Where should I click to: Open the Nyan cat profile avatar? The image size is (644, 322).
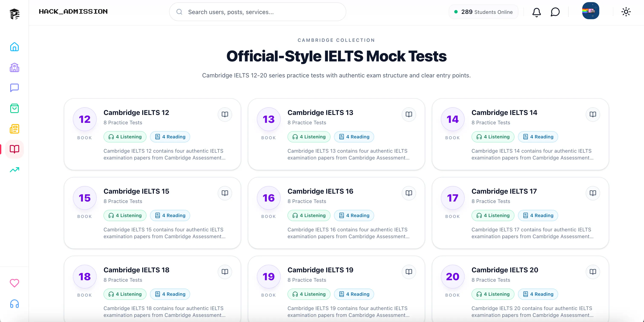(591, 11)
